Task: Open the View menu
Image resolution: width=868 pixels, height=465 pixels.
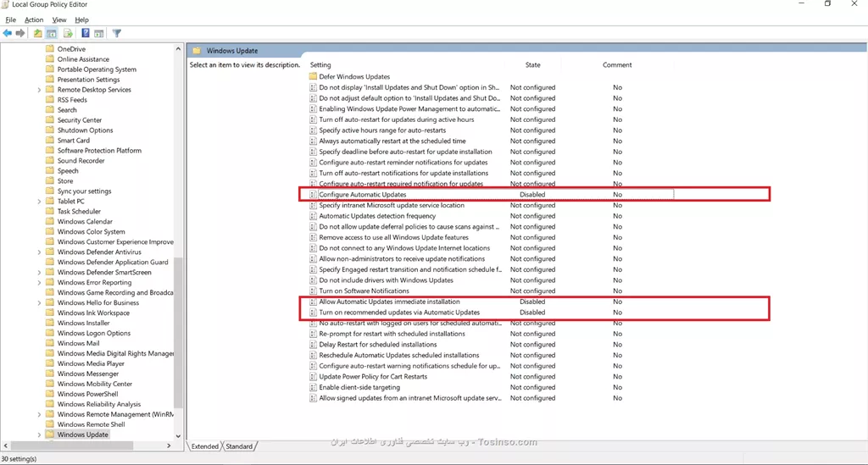Action: click(x=59, y=20)
